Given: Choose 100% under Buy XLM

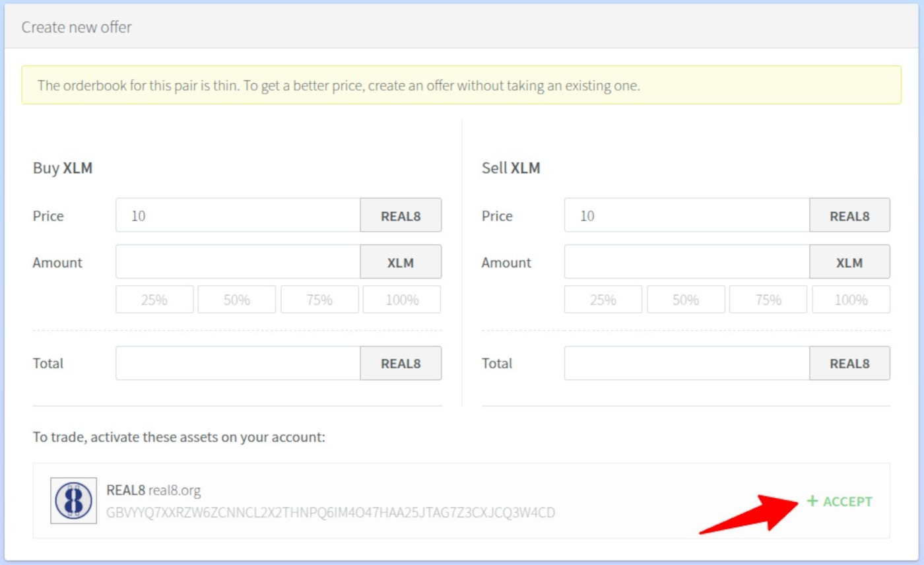Looking at the screenshot, I should pos(402,300).
